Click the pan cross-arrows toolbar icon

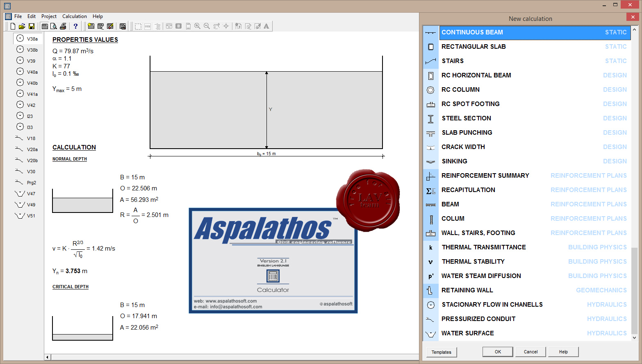click(x=226, y=26)
